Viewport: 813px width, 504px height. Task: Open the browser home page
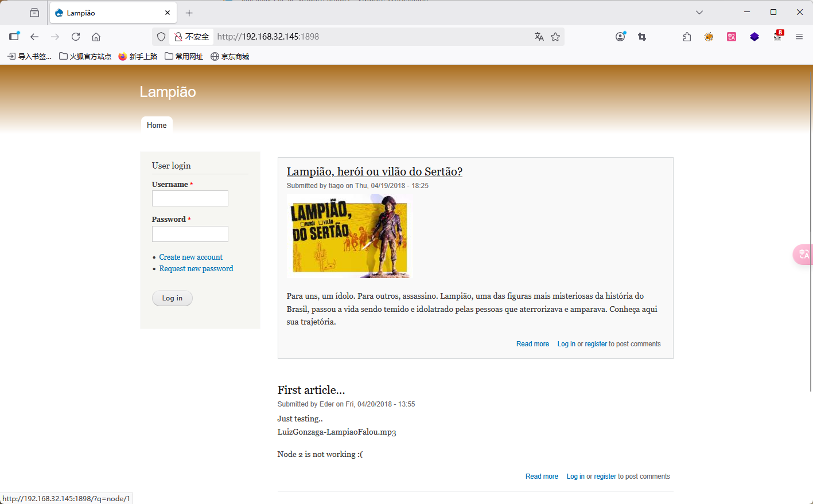coord(96,37)
